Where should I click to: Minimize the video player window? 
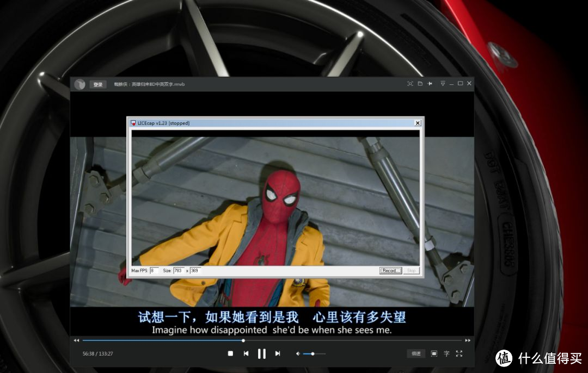(x=451, y=84)
